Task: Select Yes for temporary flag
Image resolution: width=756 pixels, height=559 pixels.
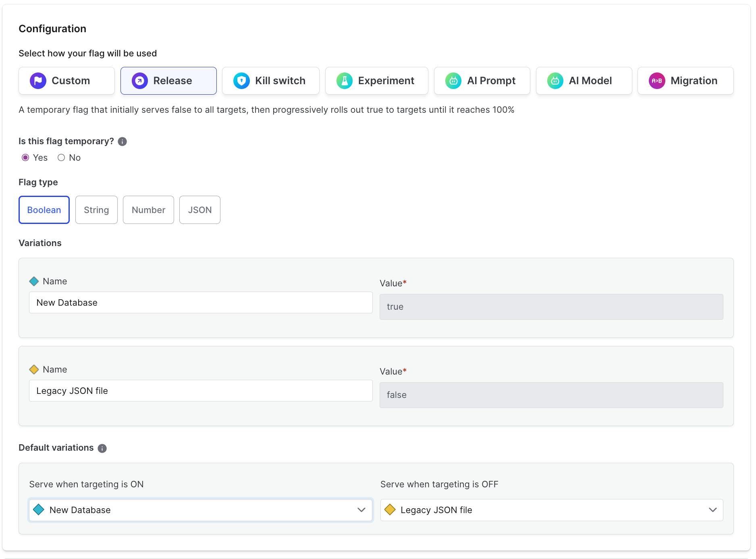Action: tap(25, 158)
